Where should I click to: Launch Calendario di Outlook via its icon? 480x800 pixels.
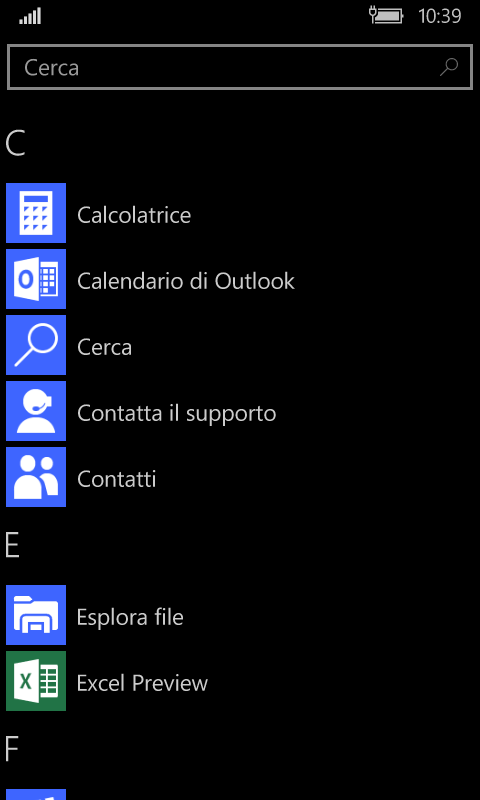click(x=36, y=279)
